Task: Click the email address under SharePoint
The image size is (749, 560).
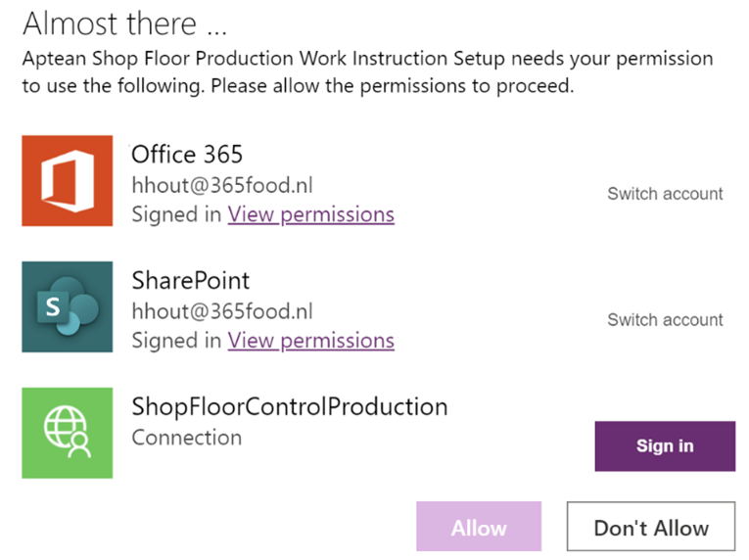Action: (222, 310)
